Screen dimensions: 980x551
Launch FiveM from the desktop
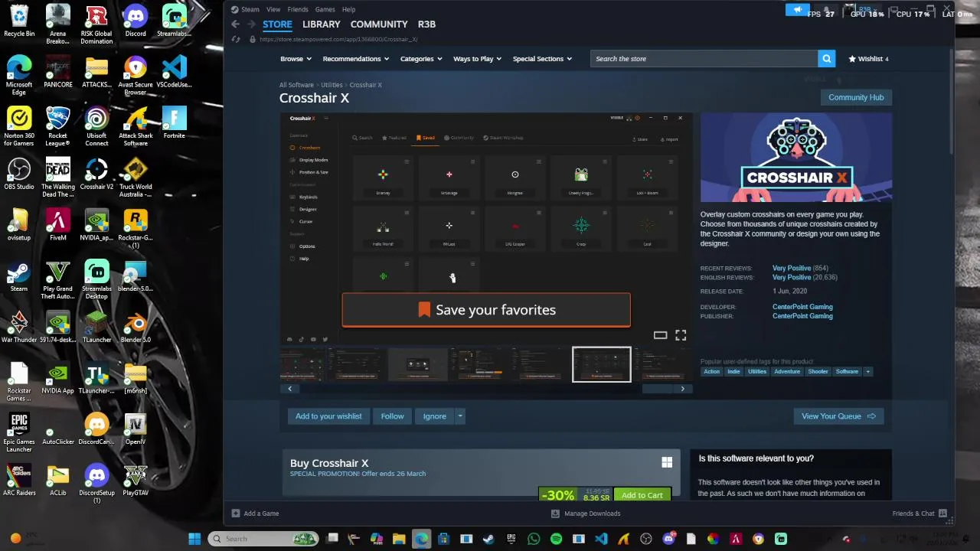click(57, 226)
